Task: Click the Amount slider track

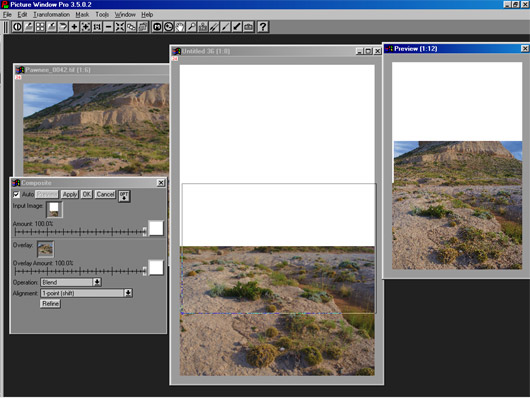Action: click(80, 232)
